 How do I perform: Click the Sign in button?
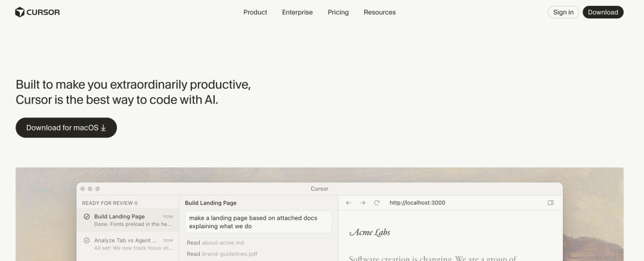click(563, 13)
